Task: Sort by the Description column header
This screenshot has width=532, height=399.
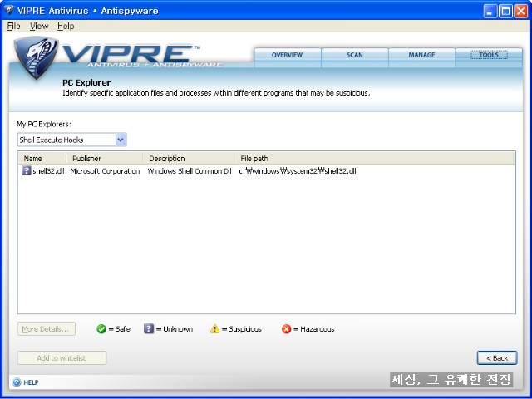Action: tap(189, 159)
